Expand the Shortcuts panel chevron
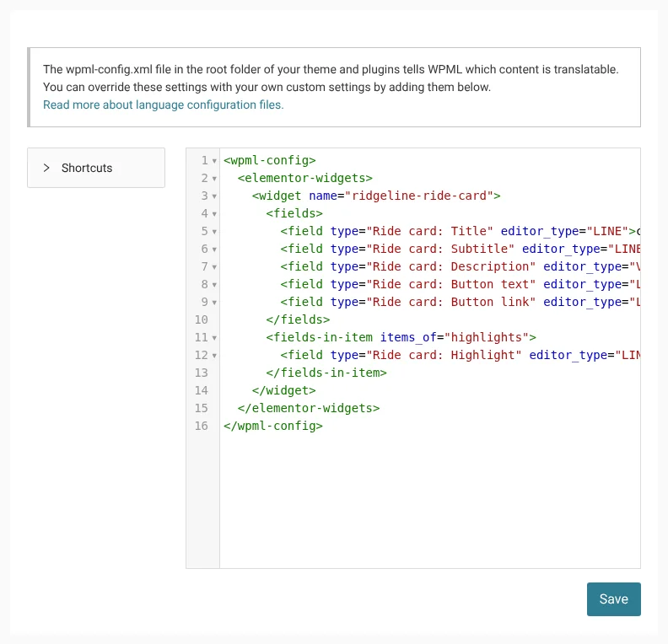 (46, 168)
